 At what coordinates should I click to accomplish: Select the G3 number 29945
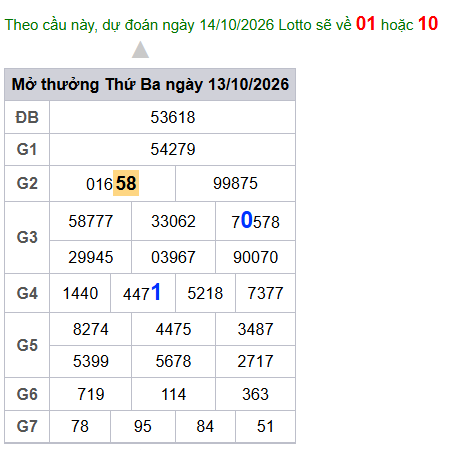pyautogui.click(x=91, y=257)
